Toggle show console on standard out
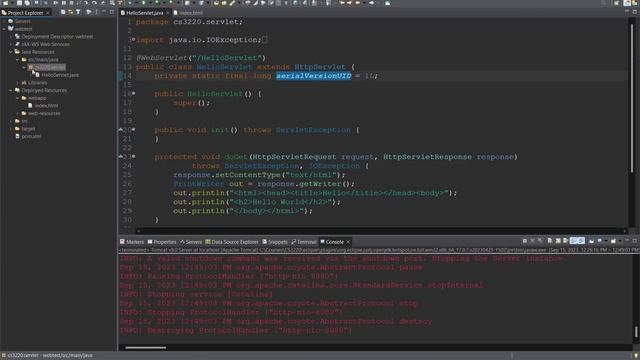The width and height of the screenshot is (640, 360). pos(574,241)
